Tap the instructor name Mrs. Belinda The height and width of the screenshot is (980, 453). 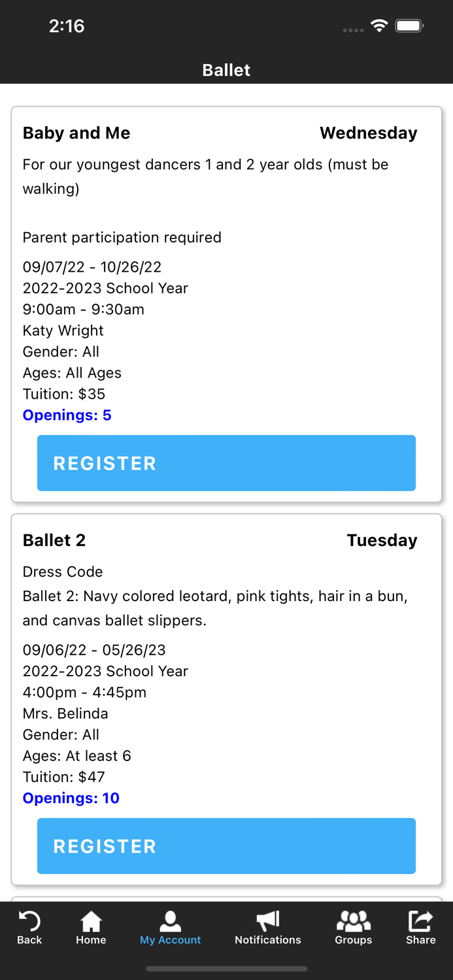(65, 713)
